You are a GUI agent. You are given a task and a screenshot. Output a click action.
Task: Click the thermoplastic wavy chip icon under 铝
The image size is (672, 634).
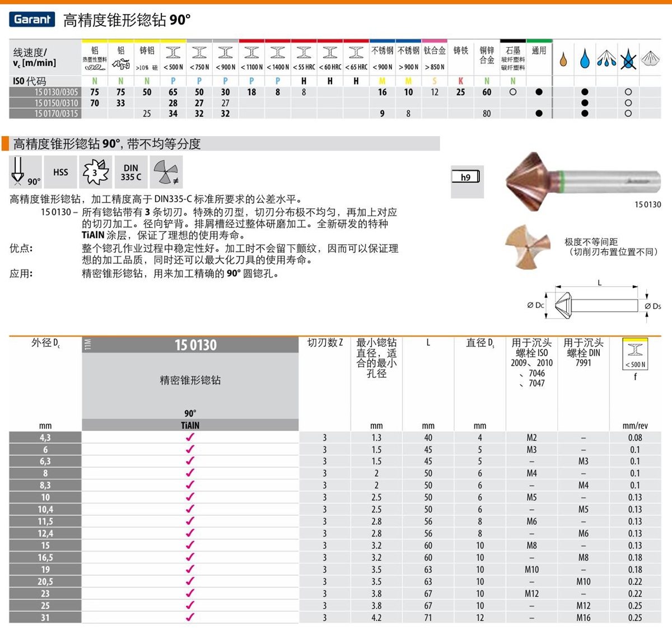[x=95, y=67]
